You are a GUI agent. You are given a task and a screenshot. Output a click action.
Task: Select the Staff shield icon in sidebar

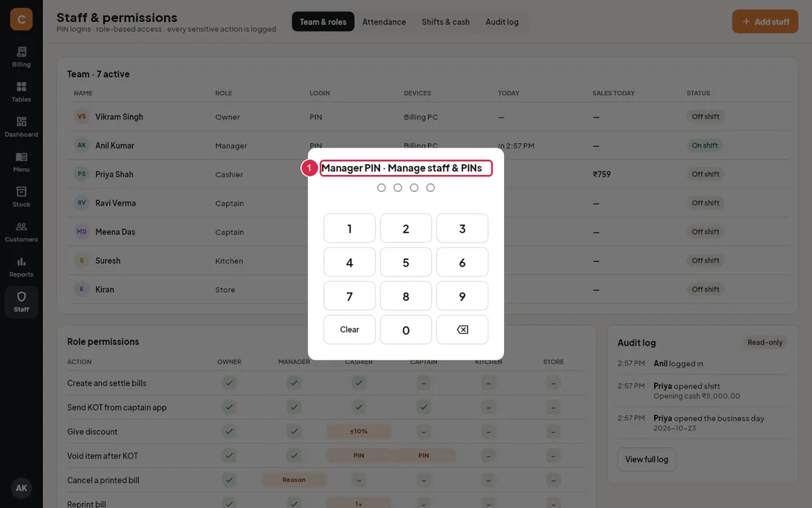click(21, 297)
